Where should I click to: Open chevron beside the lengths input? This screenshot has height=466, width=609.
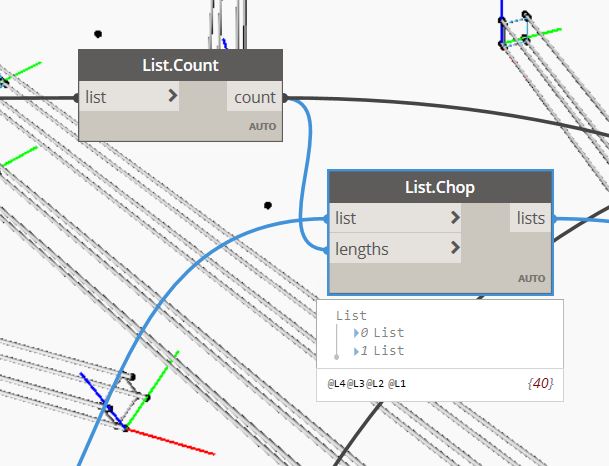click(456, 248)
